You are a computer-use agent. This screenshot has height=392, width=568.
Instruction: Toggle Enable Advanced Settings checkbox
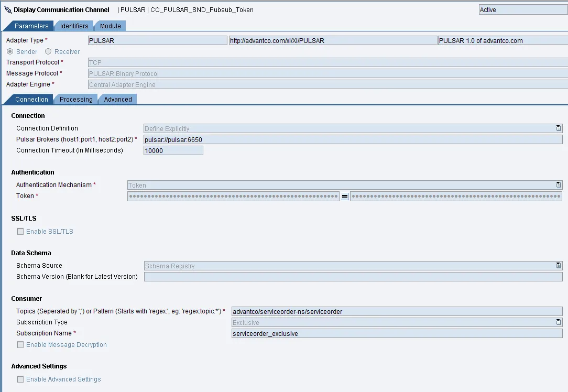point(20,379)
